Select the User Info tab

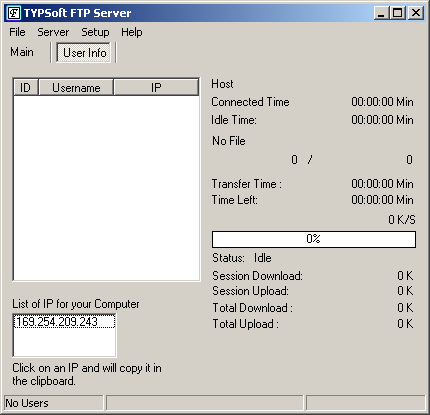[x=84, y=53]
